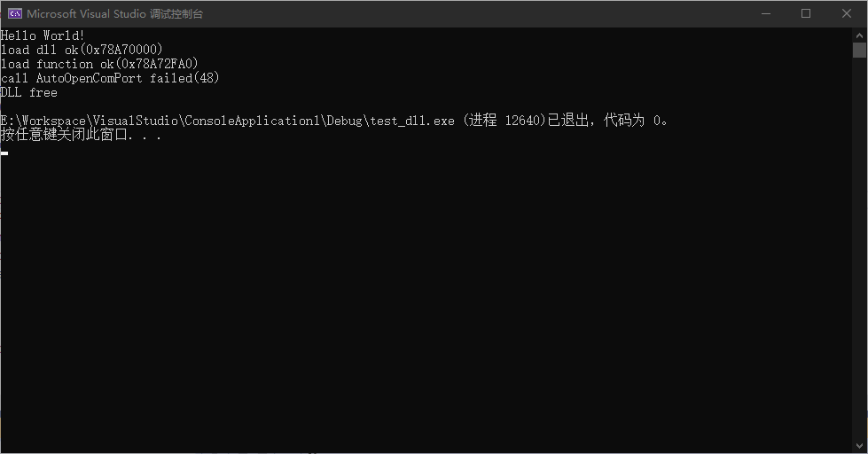Click the window title 'Microsoft Visual Studio 调试控制台'

point(114,14)
